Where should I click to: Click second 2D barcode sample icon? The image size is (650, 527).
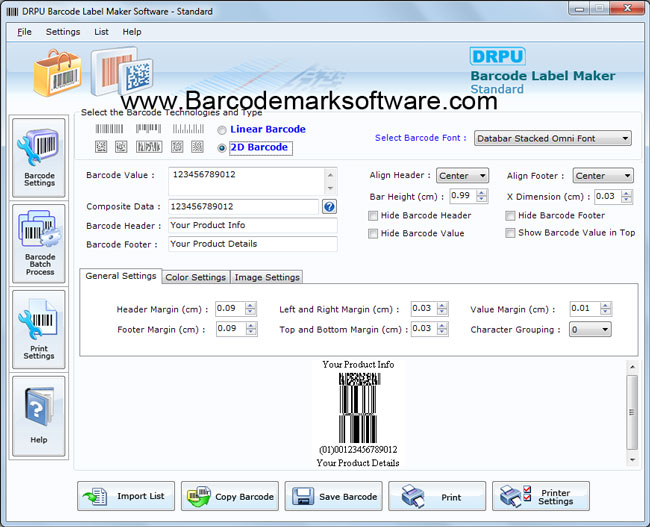121,146
